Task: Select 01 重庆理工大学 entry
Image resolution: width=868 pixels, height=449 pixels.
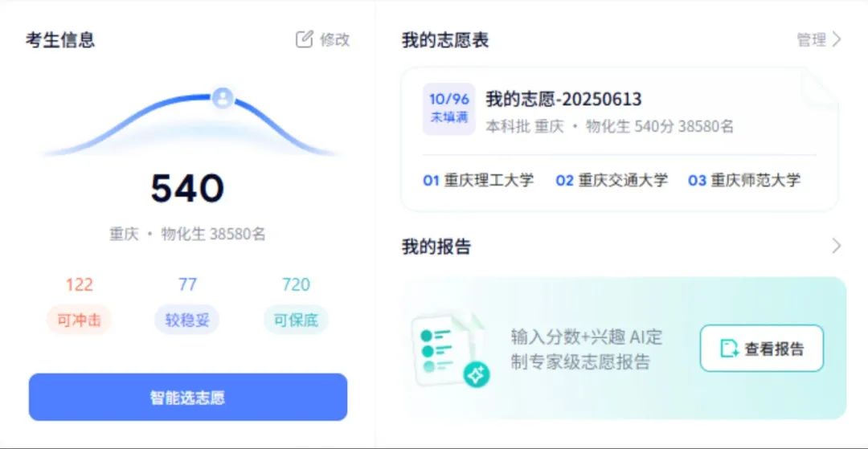Action: (478, 180)
